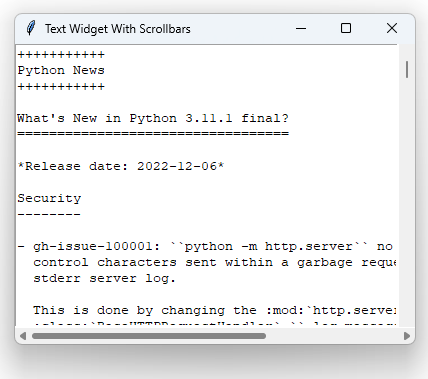Click the vertical scrollbar trough below the thumb

407,200
